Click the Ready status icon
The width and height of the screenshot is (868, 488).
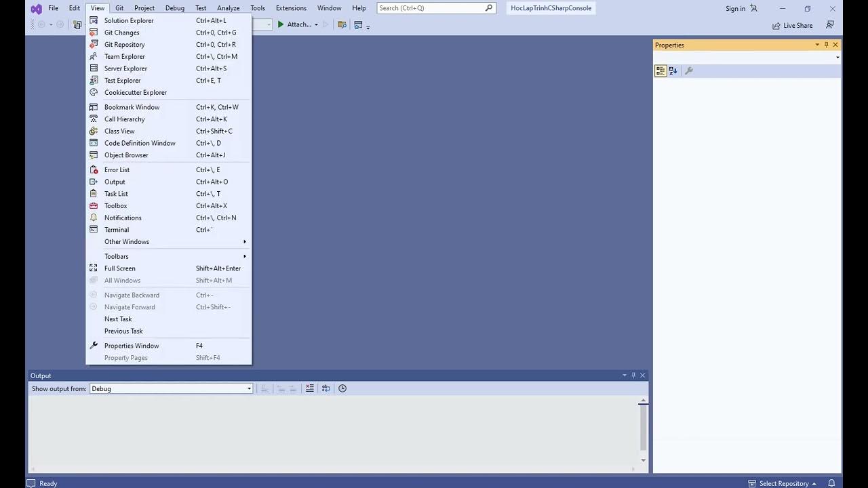(x=31, y=483)
